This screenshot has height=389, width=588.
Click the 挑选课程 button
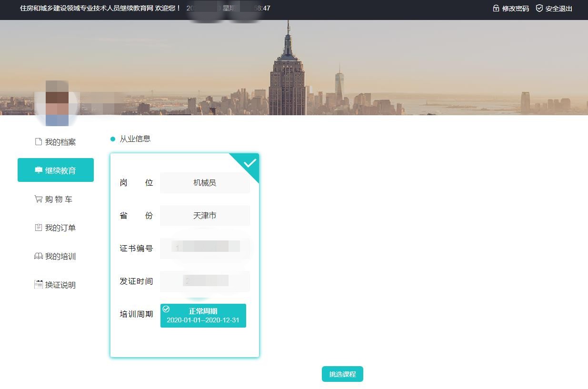click(342, 374)
